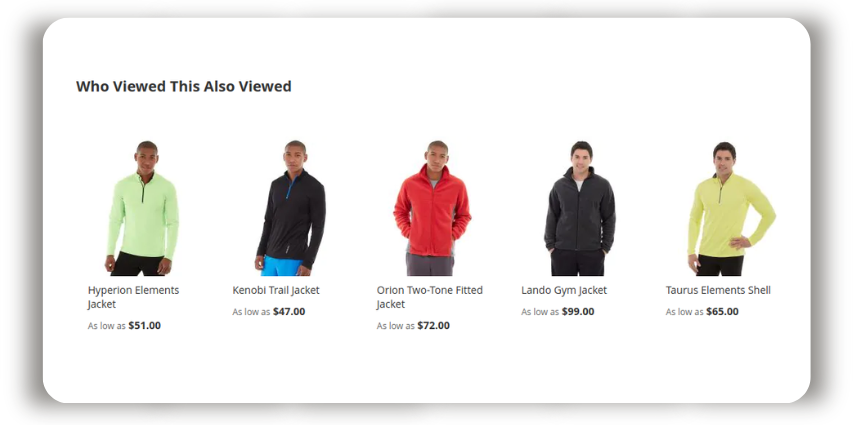Select the $47.00 price amount
The image size is (853, 425).
(x=289, y=311)
